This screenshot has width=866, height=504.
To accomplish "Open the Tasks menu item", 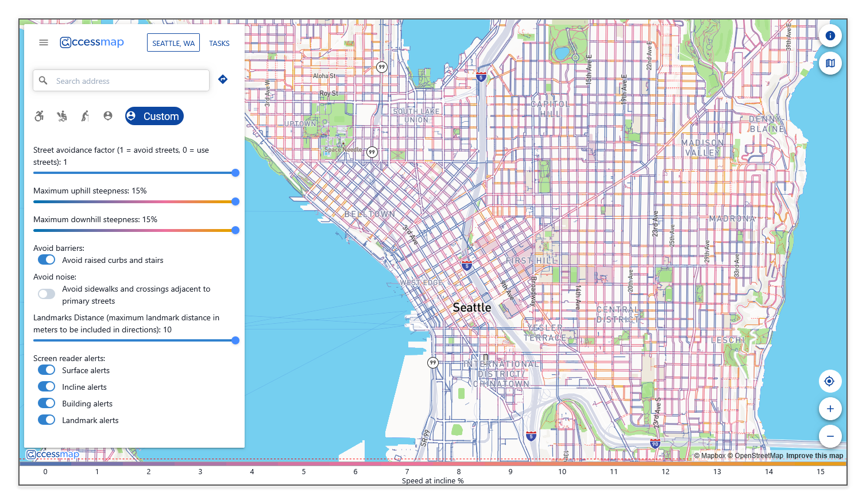I will 219,43.
